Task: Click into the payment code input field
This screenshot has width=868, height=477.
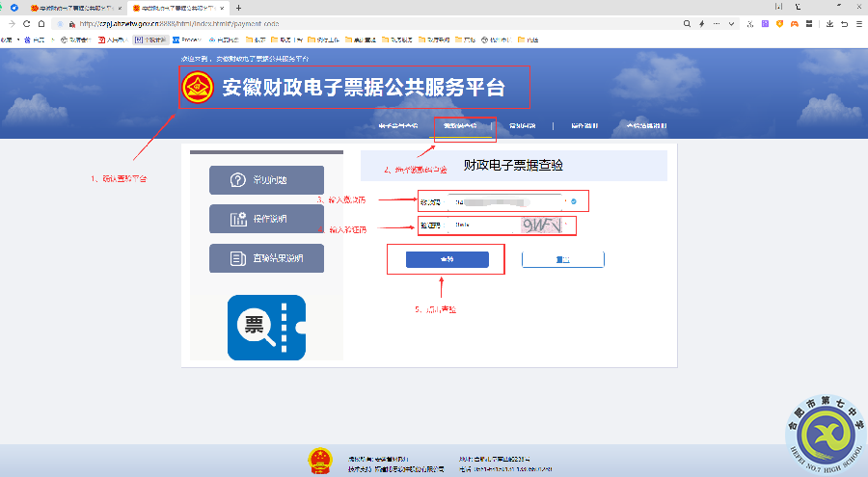Action: tap(502, 201)
